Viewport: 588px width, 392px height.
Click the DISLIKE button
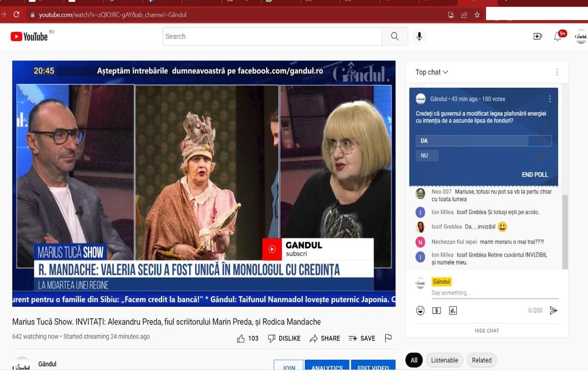(x=284, y=338)
